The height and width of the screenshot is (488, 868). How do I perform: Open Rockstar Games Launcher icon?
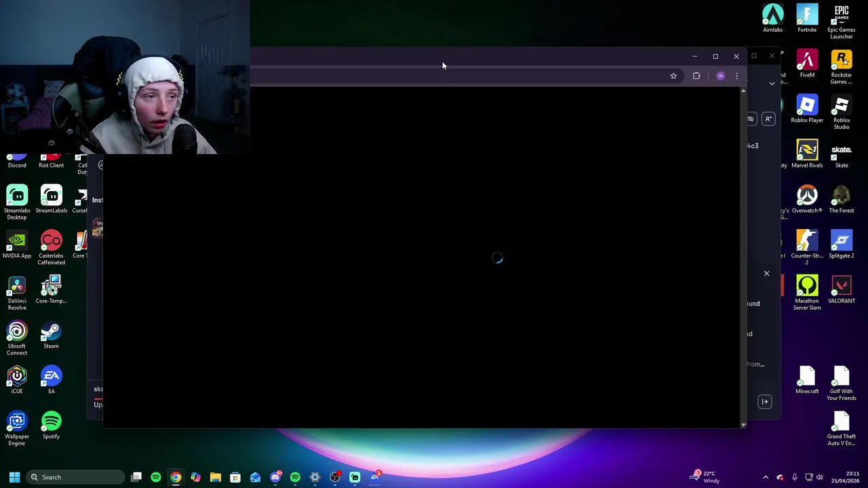coord(842,66)
